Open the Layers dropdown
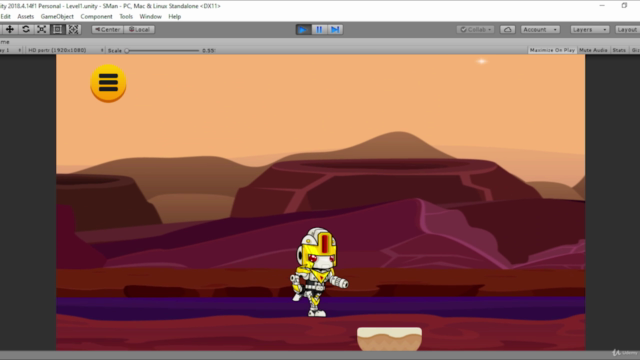Viewport: 640px width, 360px height. (589, 29)
